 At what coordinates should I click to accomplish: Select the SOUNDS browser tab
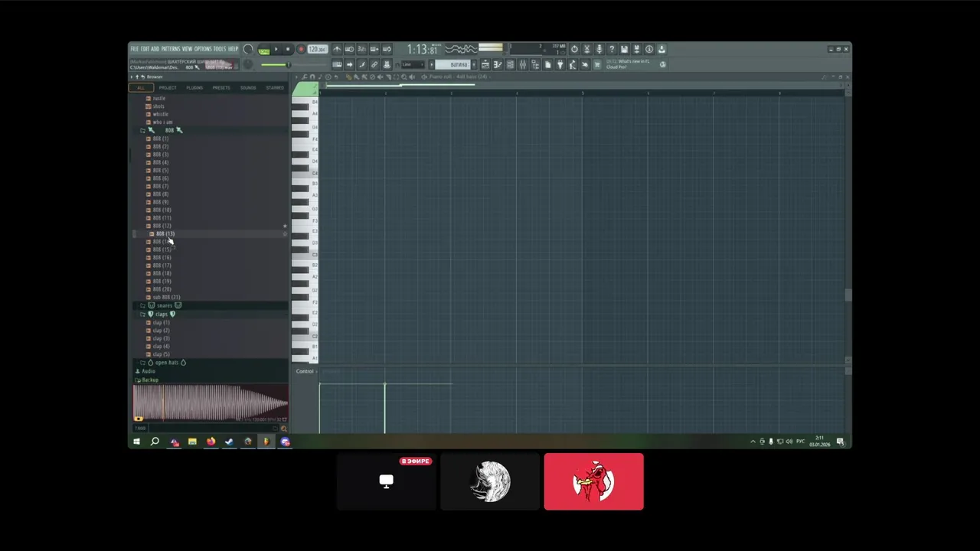pos(248,88)
